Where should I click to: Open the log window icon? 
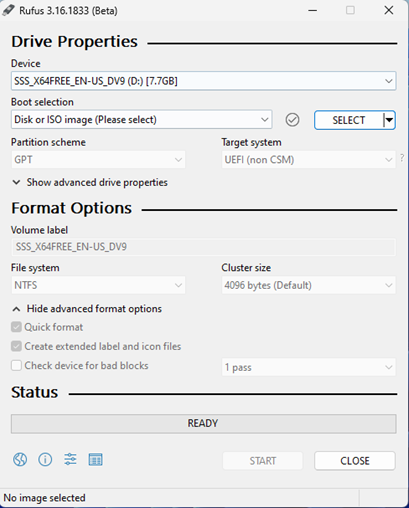[x=96, y=460]
